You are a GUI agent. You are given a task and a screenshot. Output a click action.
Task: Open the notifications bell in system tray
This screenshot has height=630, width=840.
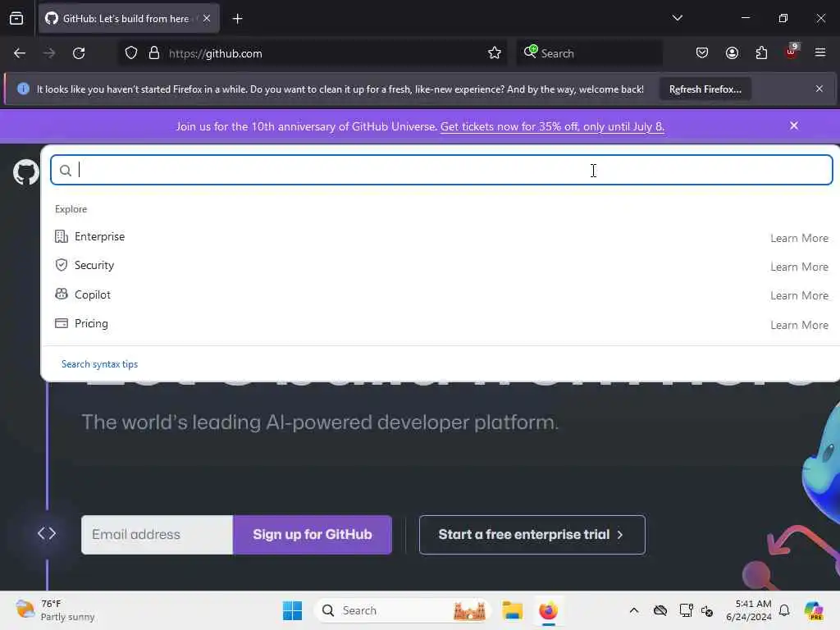pos(784,610)
